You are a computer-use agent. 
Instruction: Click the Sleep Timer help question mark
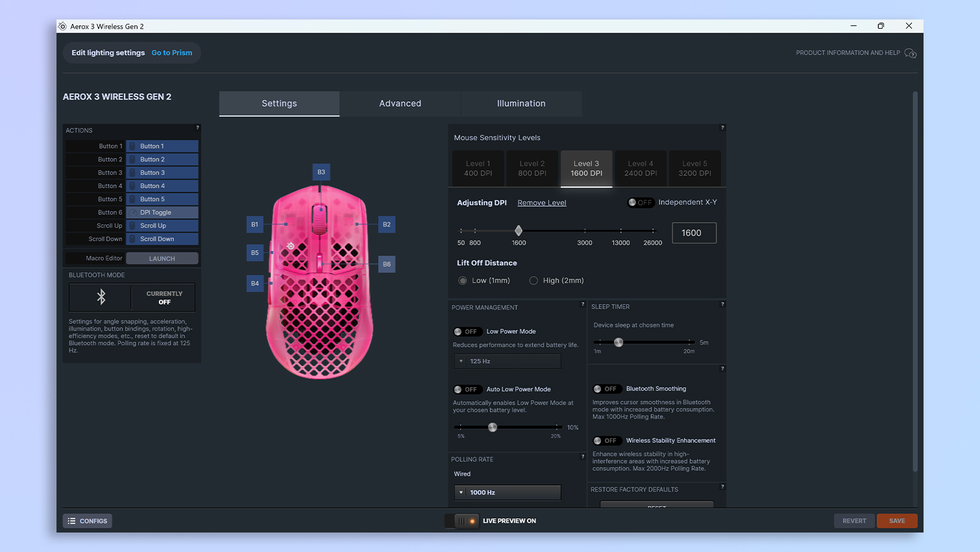coord(722,303)
